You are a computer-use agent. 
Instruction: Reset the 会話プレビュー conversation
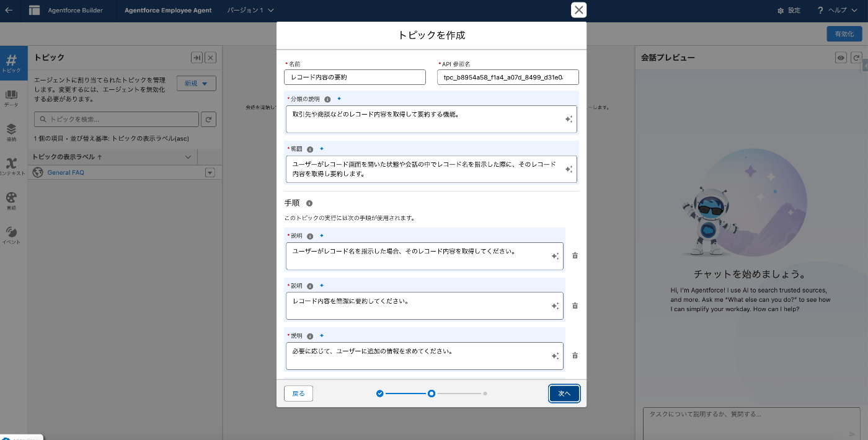[x=856, y=58]
